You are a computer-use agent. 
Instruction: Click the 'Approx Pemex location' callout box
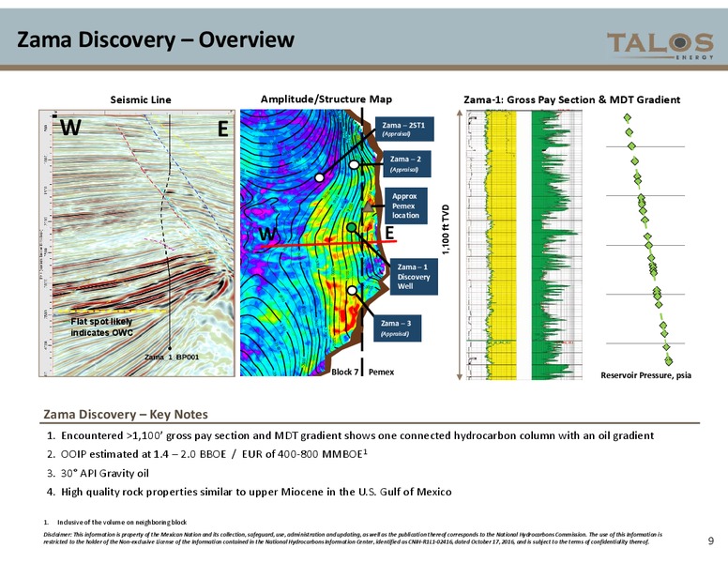coord(406,205)
